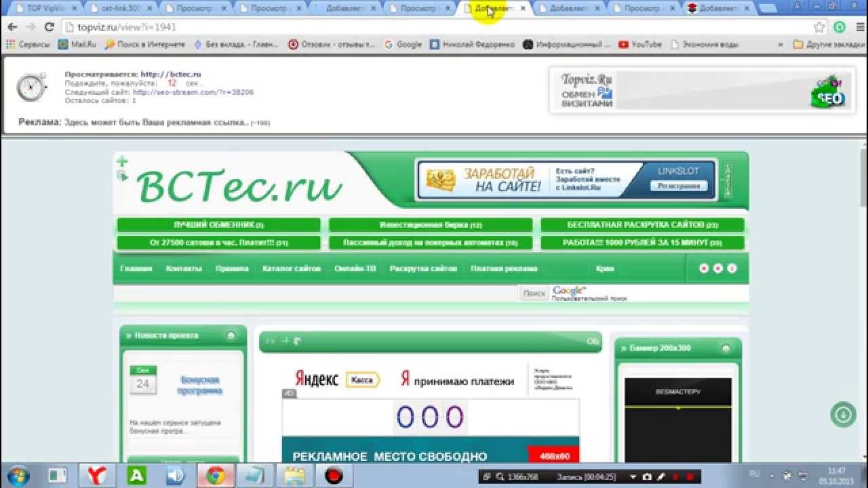Click the calendar icon showing 24
Viewport: 868px width, 488px height.
tap(143, 380)
